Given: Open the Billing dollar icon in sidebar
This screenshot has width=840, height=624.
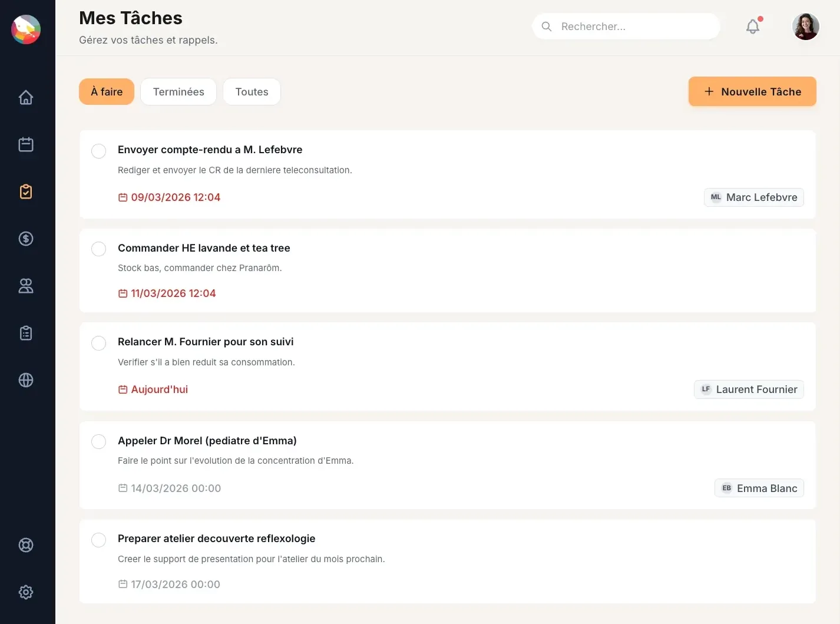Looking at the screenshot, I should [26, 239].
